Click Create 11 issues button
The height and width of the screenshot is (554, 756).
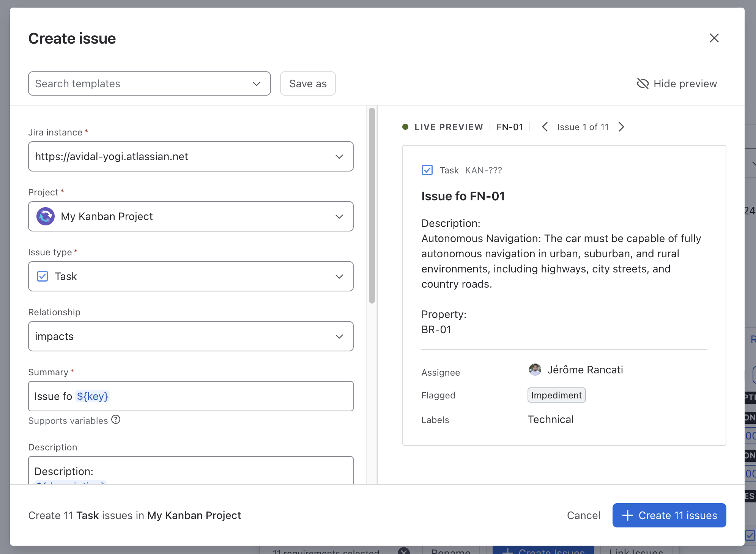pos(669,515)
